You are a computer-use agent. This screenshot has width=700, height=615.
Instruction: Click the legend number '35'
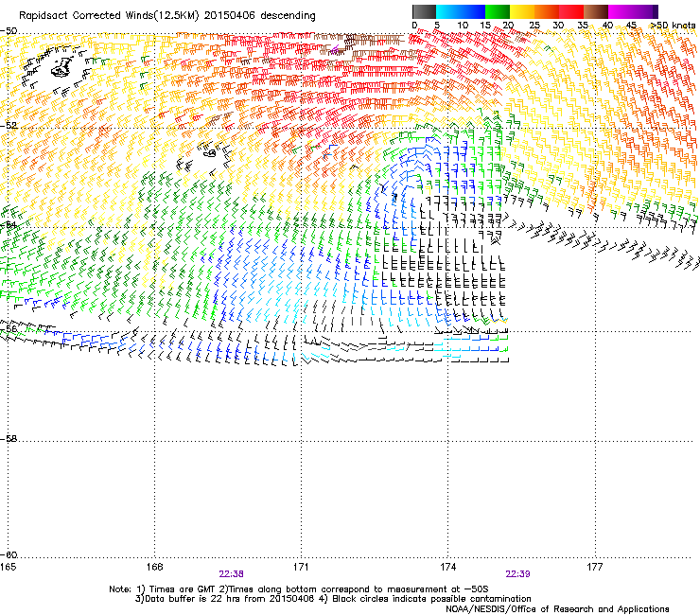(583, 26)
